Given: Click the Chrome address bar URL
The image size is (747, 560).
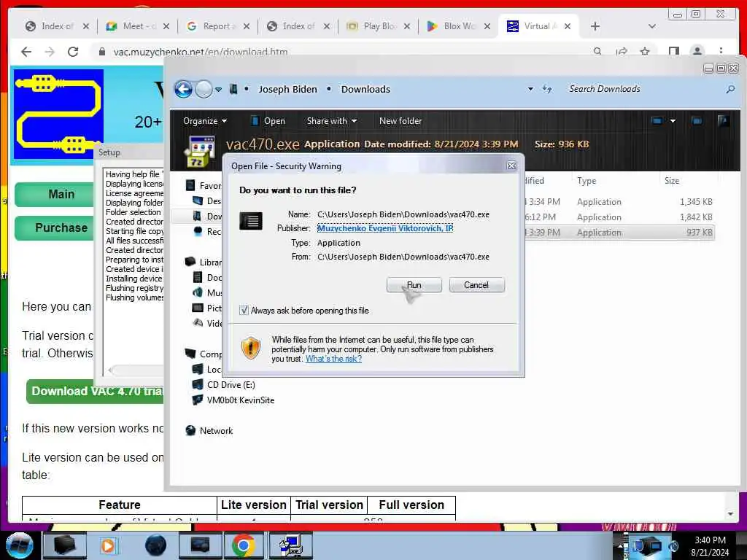Looking at the screenshot, I should [200, 52].
